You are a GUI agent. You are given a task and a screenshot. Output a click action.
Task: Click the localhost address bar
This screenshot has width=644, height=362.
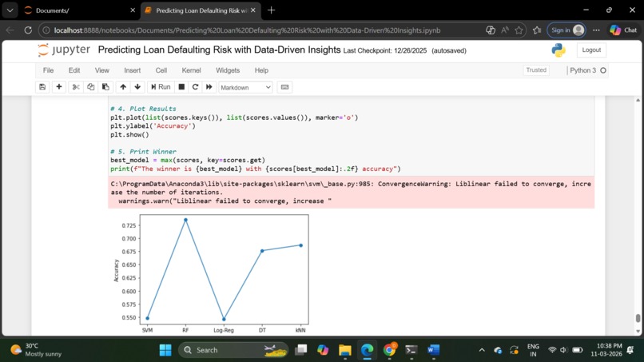coord(247,30)
